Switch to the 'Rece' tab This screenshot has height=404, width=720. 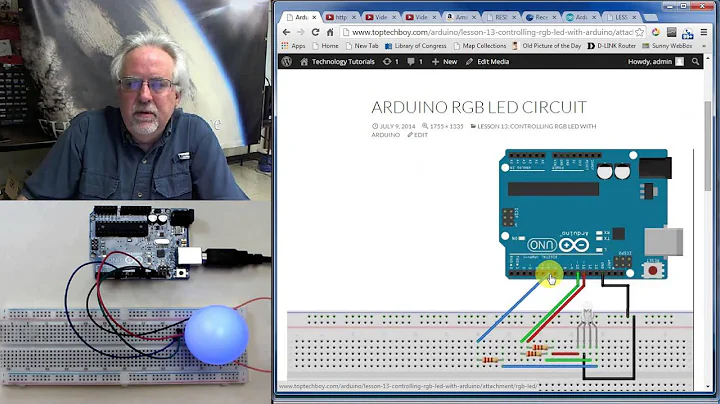pos(540,17)
